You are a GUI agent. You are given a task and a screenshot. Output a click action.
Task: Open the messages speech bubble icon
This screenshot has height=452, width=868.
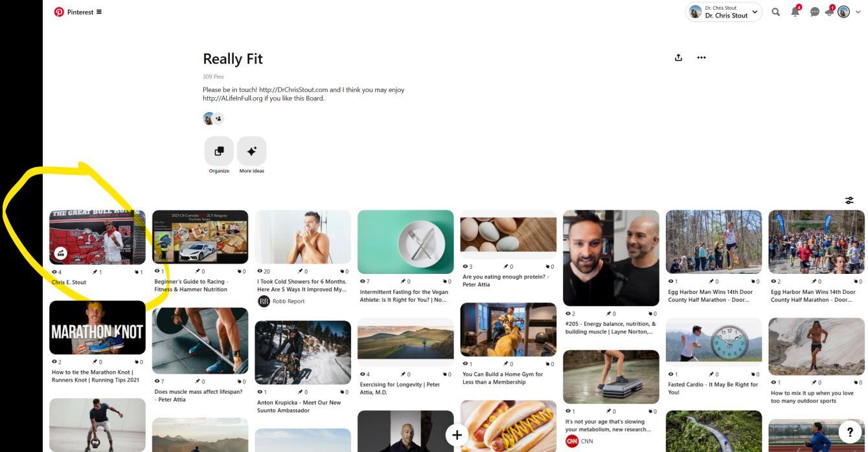pos(815,12)
